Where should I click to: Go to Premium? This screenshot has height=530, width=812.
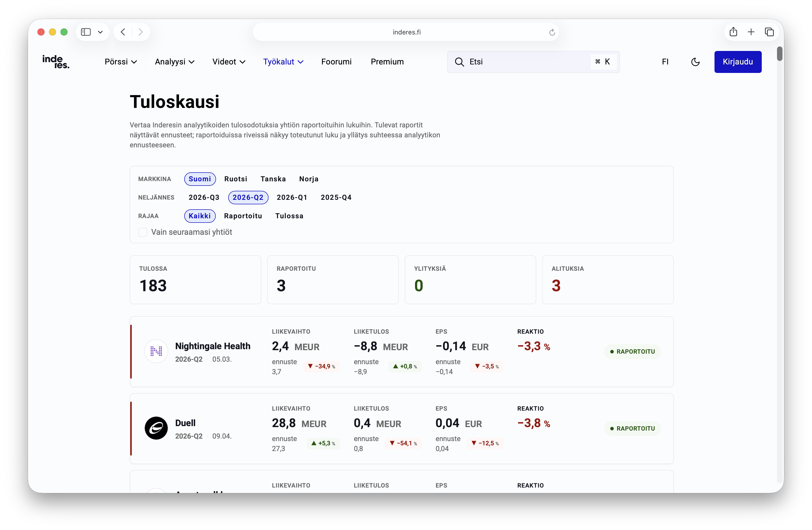click(x=387, y=62)
